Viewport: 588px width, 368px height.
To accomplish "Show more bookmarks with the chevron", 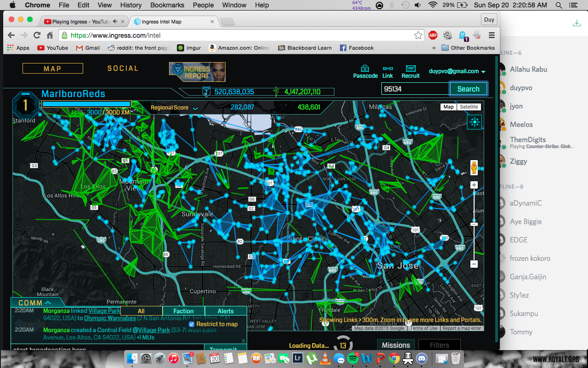I will 434,48.
